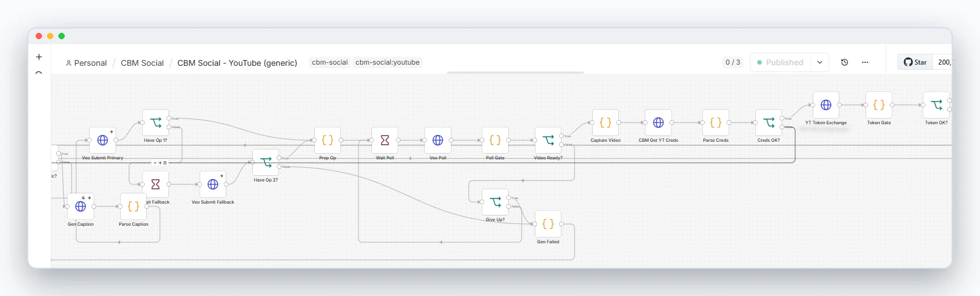
Task: Select the Gen Failed code node
Action: (x=548, y=224)
